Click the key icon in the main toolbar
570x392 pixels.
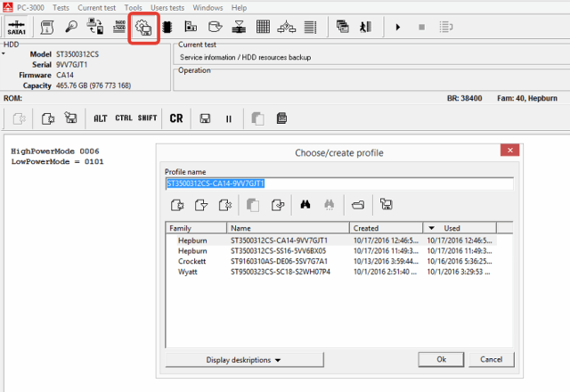(x=71, y=27)
